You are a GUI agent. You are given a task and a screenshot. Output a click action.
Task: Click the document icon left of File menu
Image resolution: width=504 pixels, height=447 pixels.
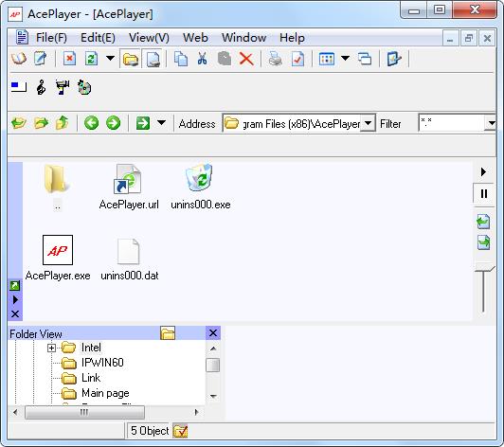tap(22, 37)
